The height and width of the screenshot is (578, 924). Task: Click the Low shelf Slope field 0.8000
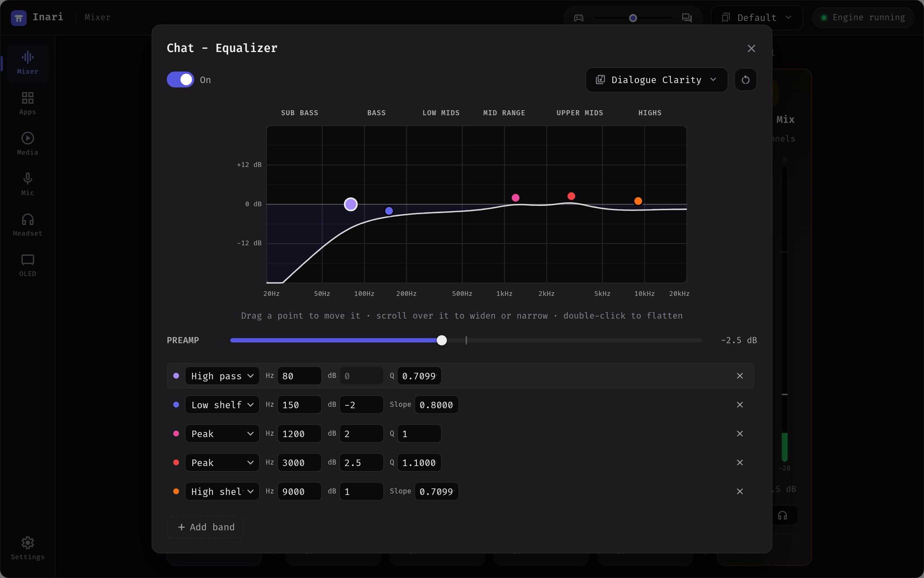436,405
